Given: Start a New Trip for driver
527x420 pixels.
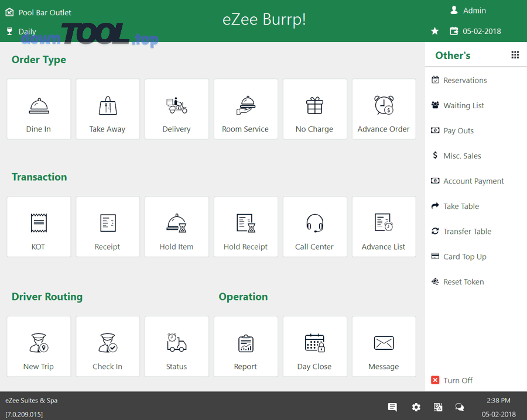Looking at the screenshot, I should (x=39, y=346).
